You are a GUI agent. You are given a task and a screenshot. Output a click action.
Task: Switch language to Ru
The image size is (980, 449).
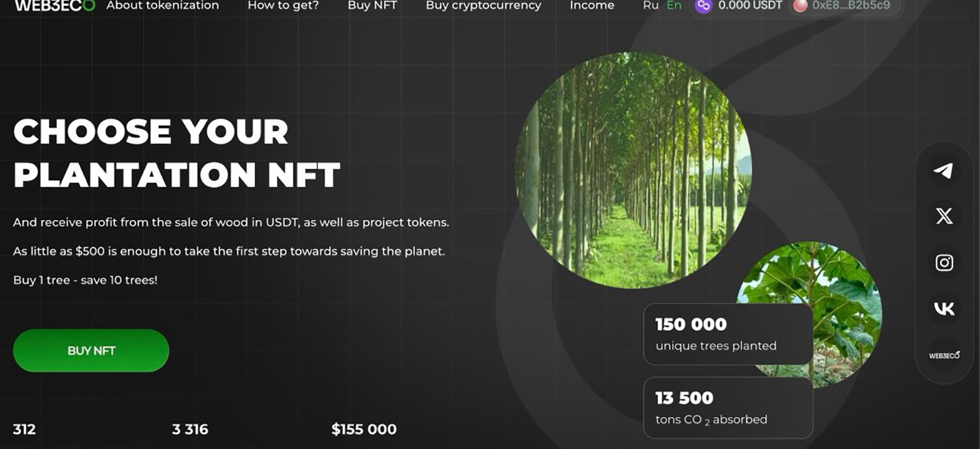click(650, 5)
